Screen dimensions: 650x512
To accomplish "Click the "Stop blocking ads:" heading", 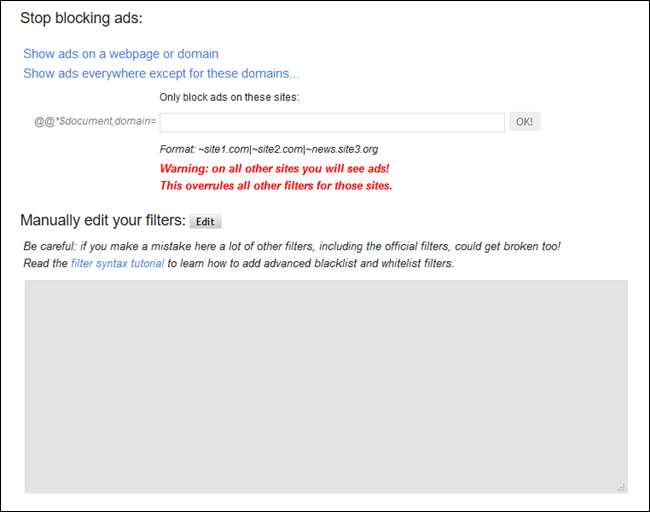I will [x=81, y=19].
